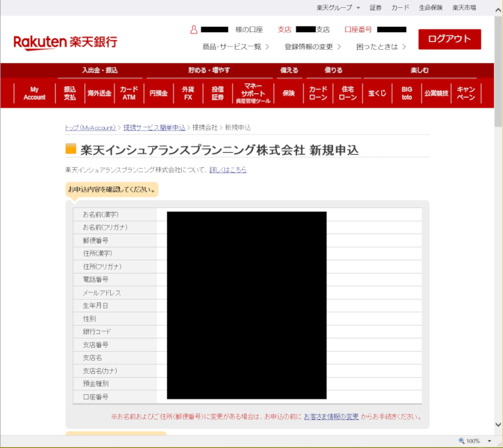503x448 pixels.
Task: Select 外貨FX in navigation
Action: point(188,93)
